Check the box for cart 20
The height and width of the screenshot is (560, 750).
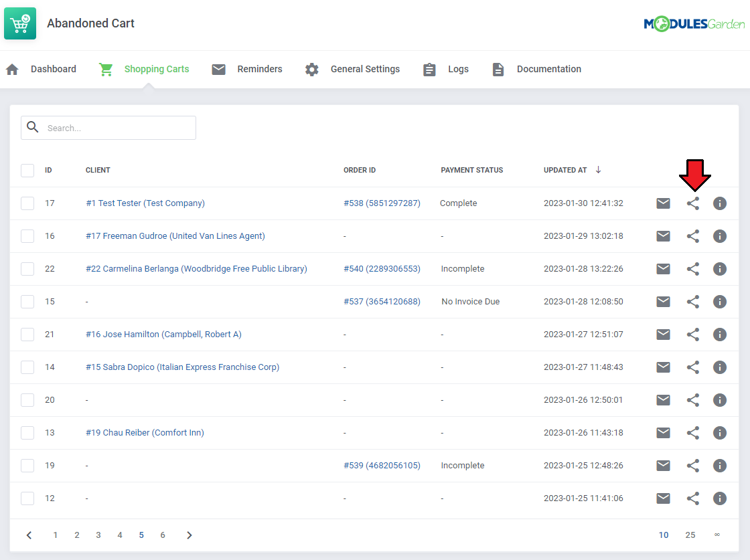(x=27, y=400)
